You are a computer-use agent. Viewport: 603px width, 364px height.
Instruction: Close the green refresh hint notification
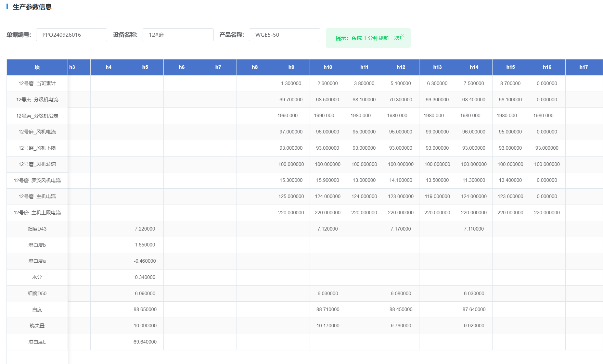point(402,35)
